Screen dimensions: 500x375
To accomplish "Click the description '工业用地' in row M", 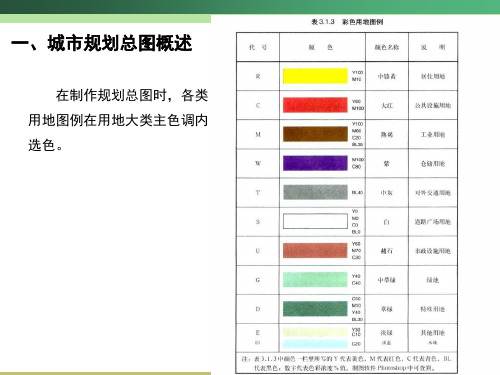I will click(433, 134).
